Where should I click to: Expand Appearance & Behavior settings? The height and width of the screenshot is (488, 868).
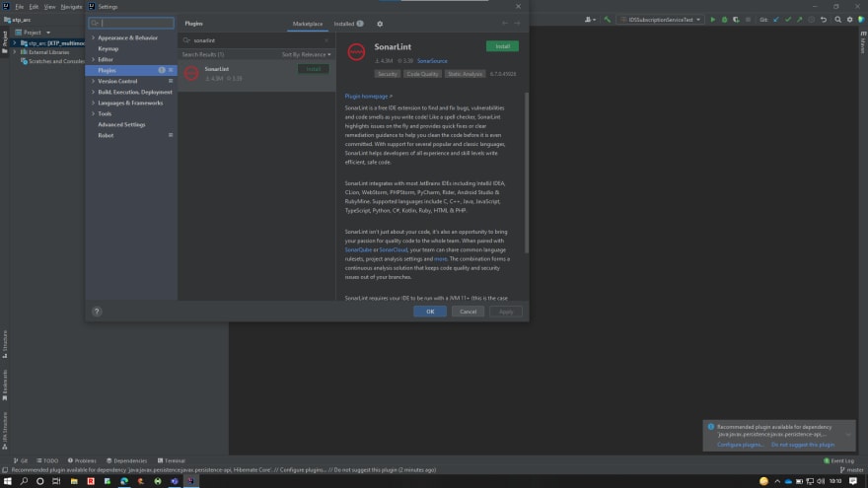93,37
